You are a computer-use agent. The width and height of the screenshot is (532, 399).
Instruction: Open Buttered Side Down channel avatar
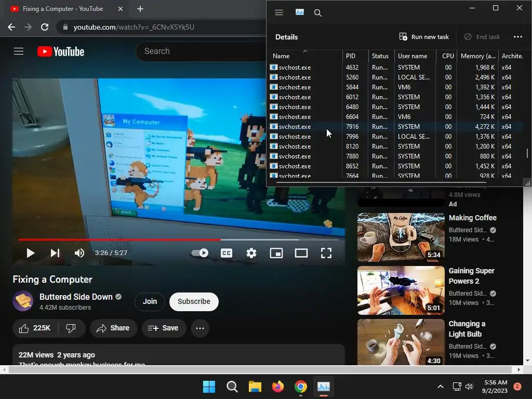(23, 301)
